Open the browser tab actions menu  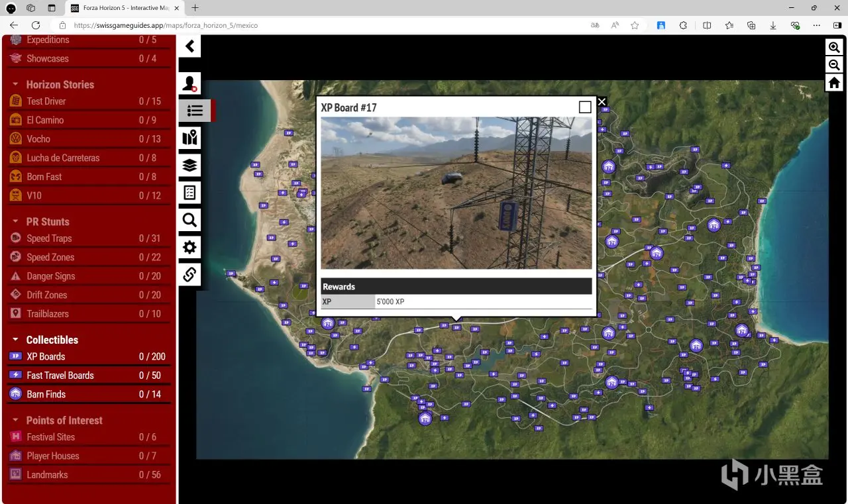click(52, 8)
